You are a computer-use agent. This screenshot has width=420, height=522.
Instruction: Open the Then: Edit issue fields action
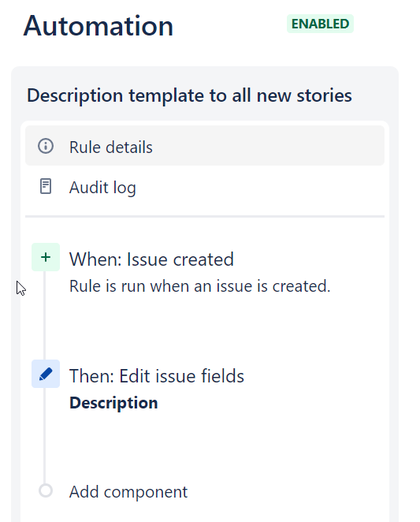coord(157,376)
